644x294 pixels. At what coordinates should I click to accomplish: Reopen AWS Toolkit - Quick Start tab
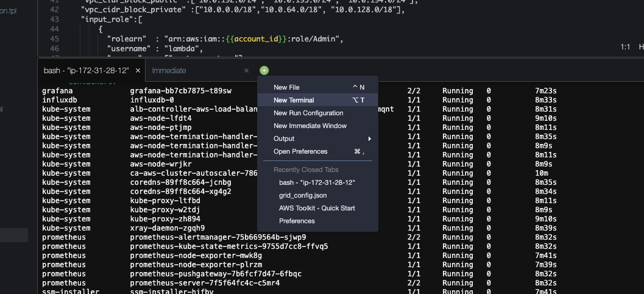pos(317,208)
